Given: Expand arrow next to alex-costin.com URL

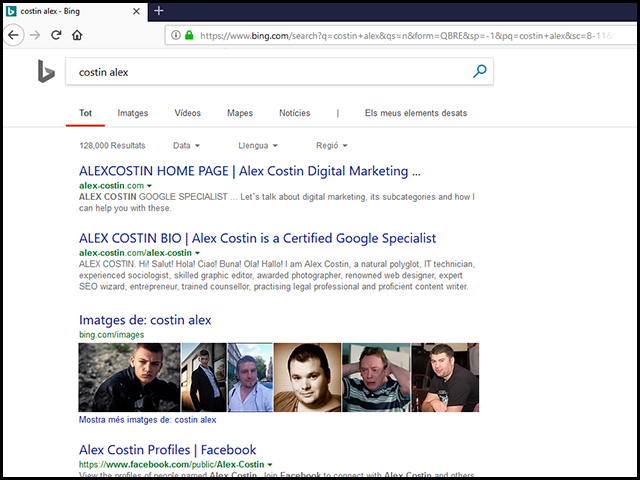Looking at the screenshot, I should tap(149, 186).
